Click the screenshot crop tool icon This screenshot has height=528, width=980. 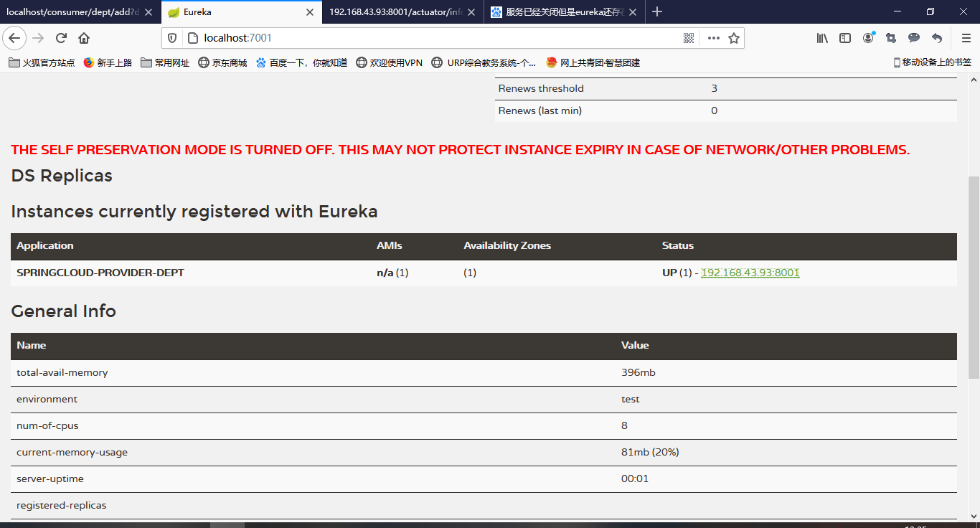891,38
